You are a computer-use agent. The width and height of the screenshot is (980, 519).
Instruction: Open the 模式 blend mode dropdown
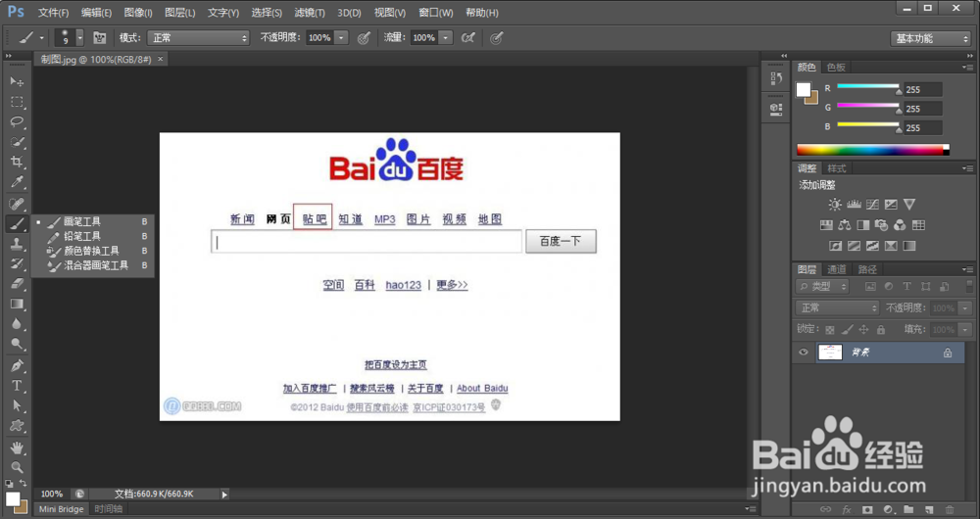tap(198, 38)
